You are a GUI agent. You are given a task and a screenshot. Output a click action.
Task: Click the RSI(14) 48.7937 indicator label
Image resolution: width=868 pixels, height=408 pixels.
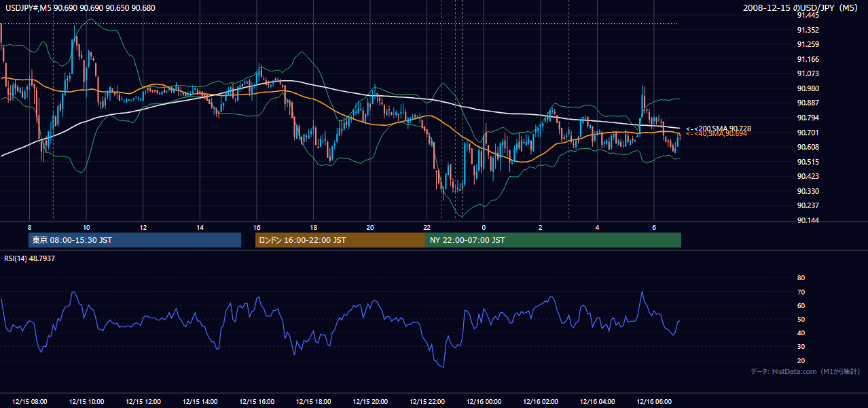pyautogui.click(x=30, y=258)
